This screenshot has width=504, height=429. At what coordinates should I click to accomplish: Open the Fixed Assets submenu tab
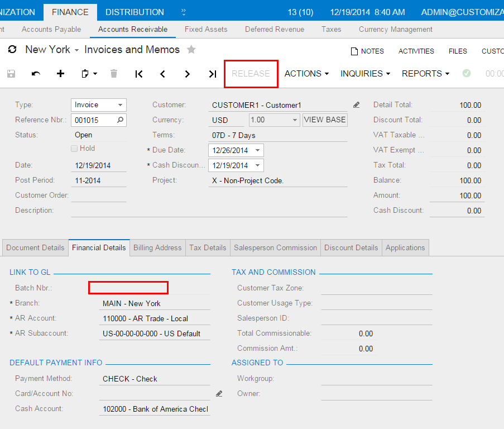tap(206, 29)
